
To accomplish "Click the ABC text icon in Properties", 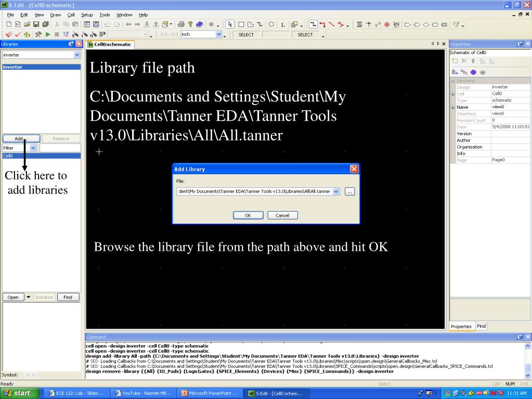I will (x=464, y=72).
